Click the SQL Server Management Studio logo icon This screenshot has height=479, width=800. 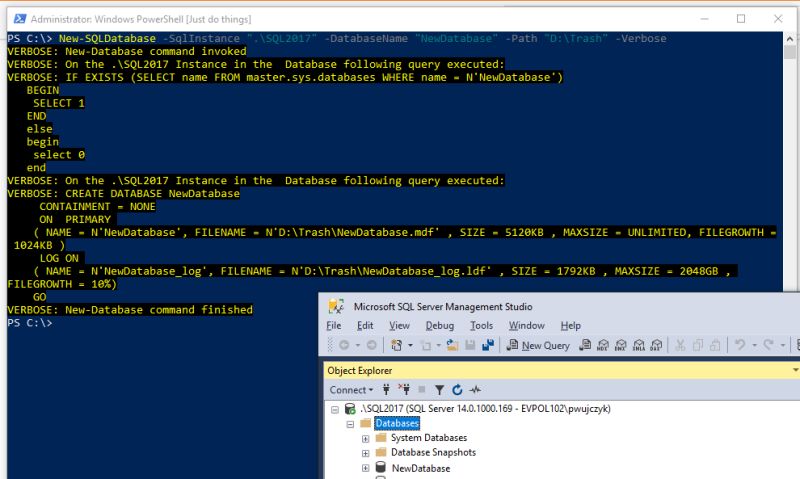tap(336, 306)
